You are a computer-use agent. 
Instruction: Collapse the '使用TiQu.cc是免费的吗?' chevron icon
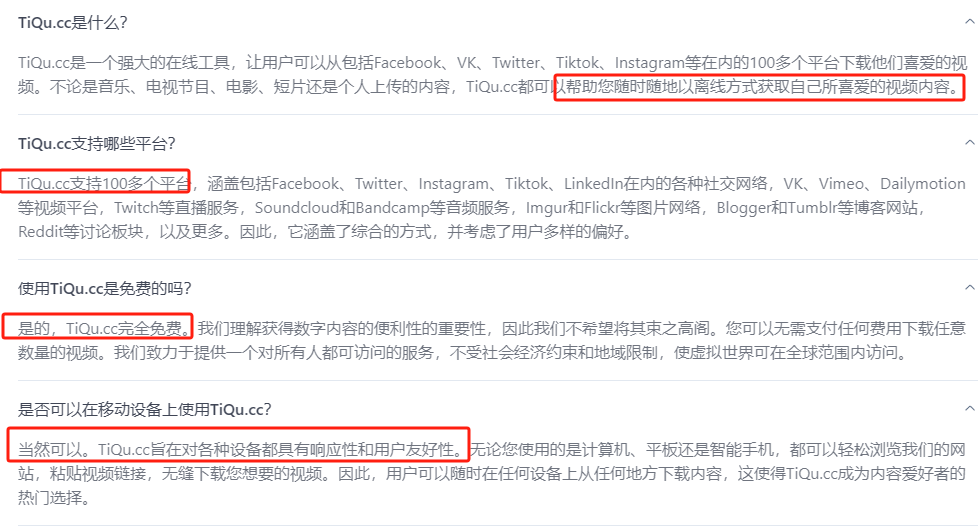969,287
